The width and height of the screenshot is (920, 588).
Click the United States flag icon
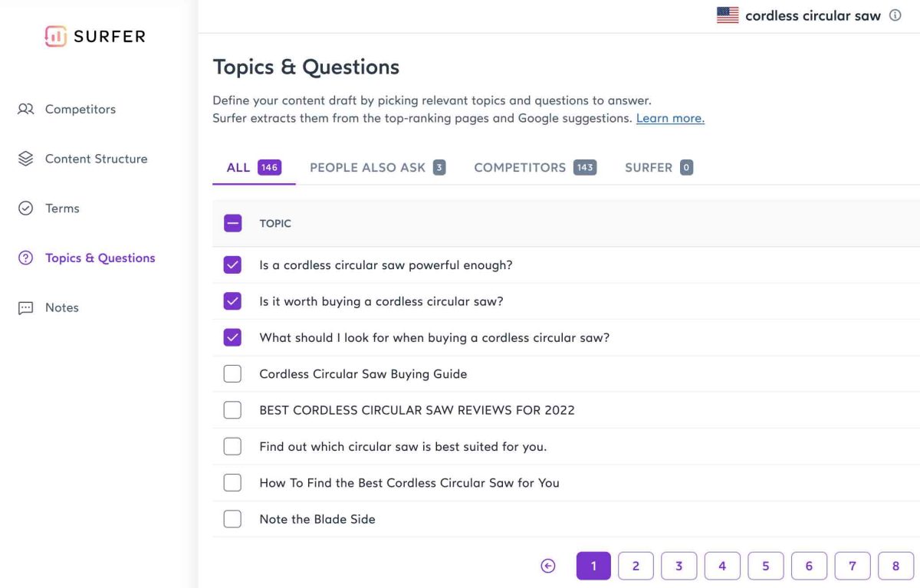click(x=728, y=15)
